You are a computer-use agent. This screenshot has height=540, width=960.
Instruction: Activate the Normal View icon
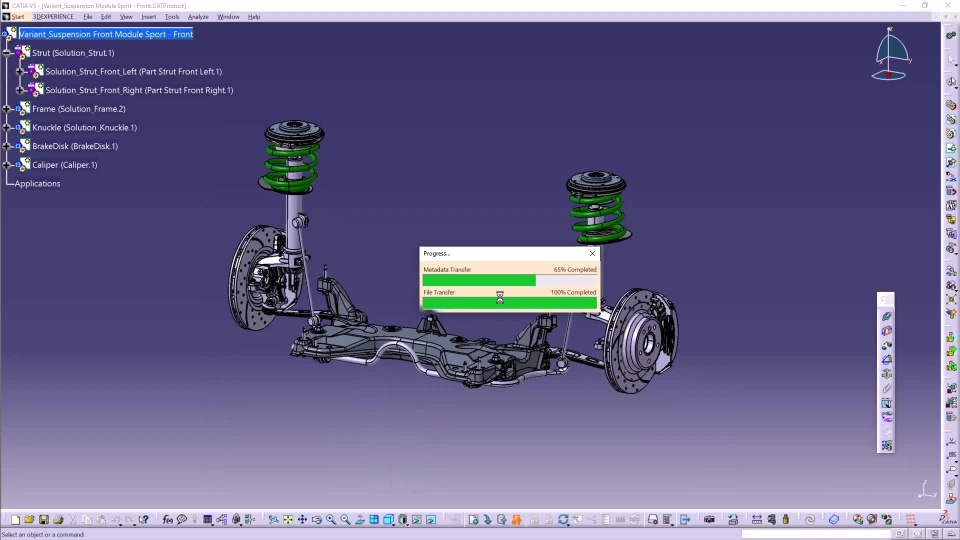pyautogui.click(x=360, y=520)
